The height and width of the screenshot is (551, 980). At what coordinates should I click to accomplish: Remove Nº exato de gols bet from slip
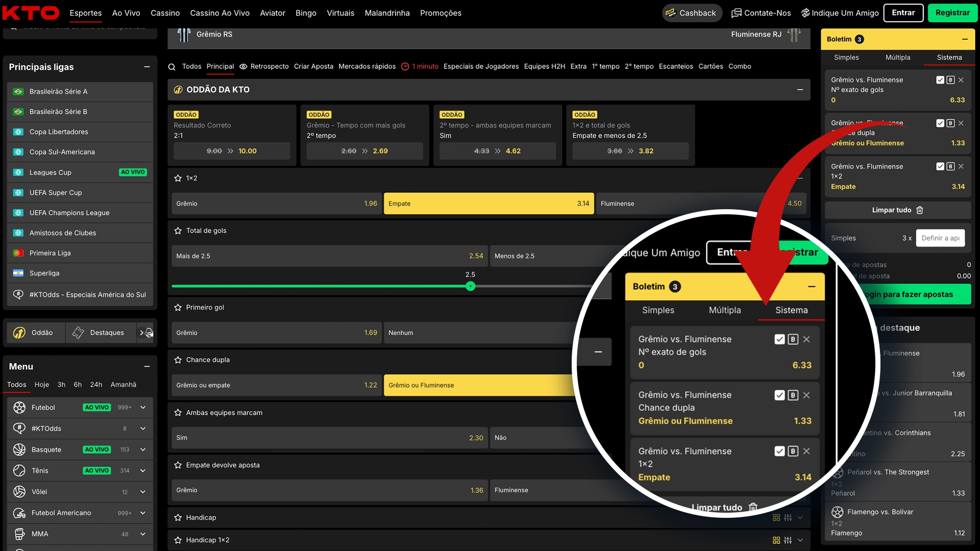pyautogui.click(x=961, y=80)
